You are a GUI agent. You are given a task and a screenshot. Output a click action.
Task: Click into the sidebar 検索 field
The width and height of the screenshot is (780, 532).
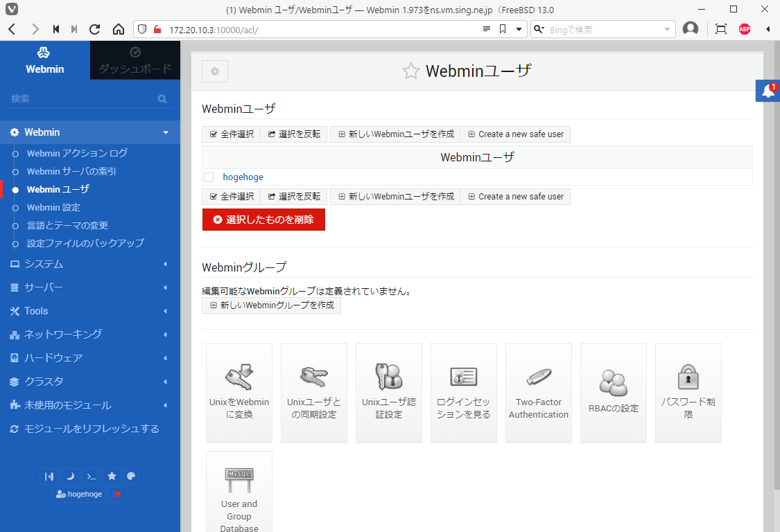pyautogui.click(x=82, y=98)
